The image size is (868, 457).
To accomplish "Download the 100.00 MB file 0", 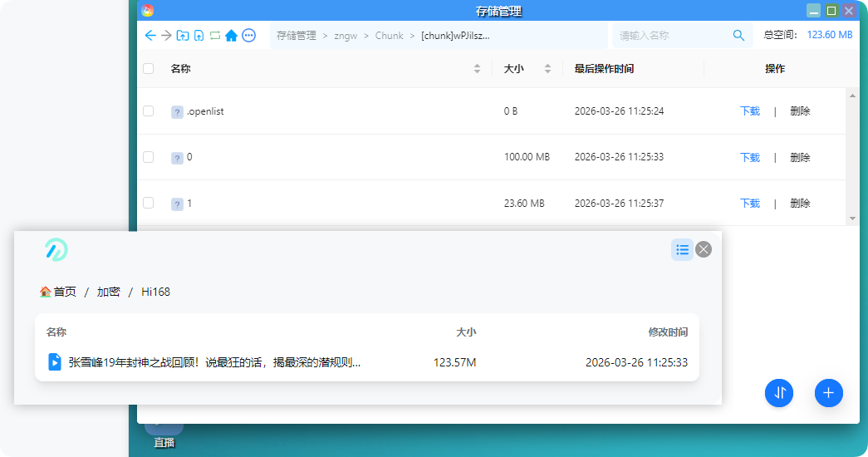I will [749, 157].
